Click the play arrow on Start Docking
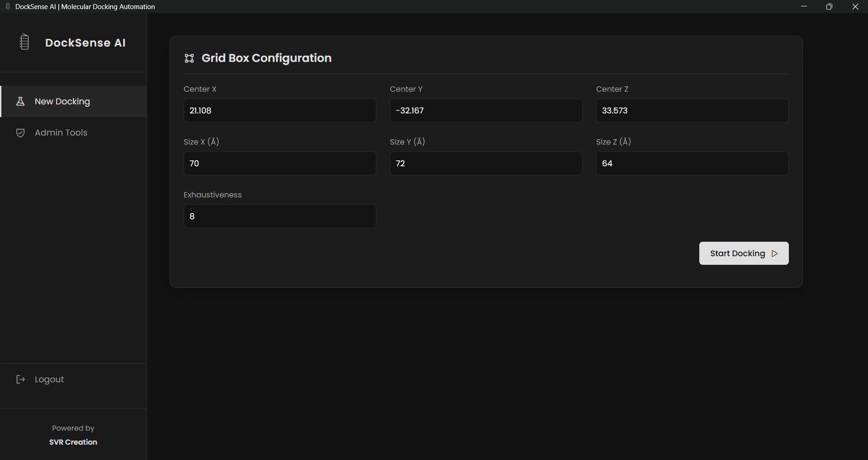 click(x=775, y=253)
